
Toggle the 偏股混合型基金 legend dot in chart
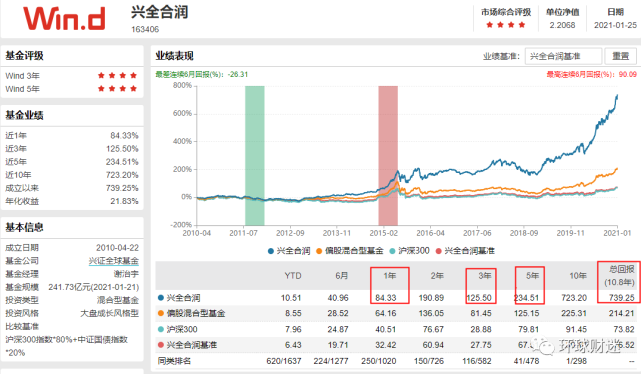(319, 251)
